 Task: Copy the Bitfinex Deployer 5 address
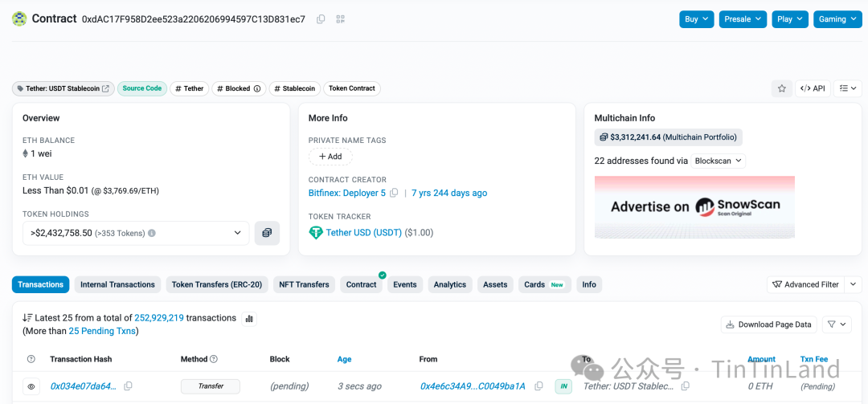(394, 193)
